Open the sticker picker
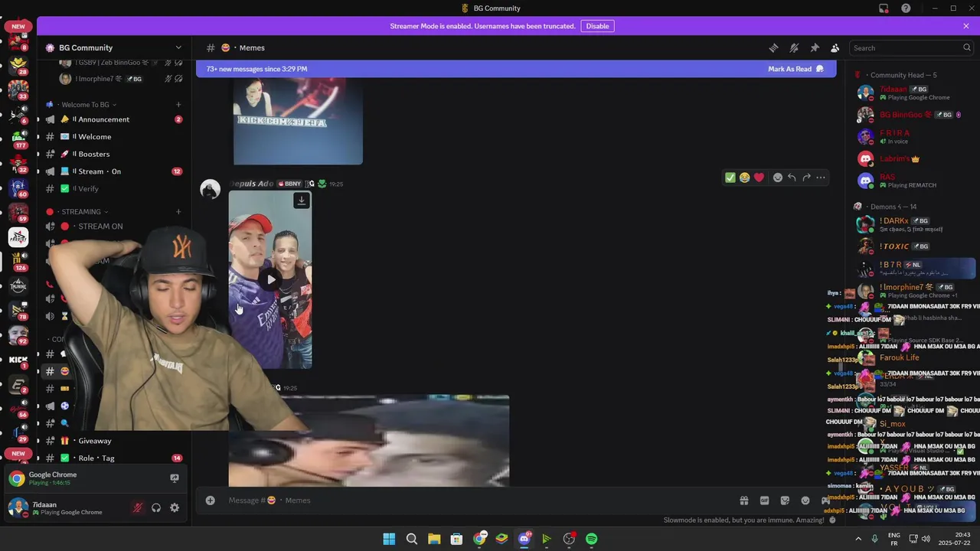 click(785, 500)
